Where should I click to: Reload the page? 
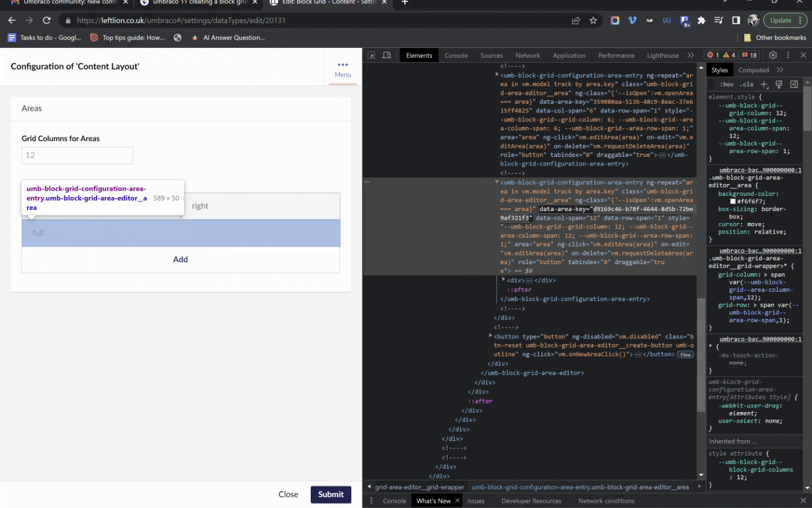[x=47, y=20]
